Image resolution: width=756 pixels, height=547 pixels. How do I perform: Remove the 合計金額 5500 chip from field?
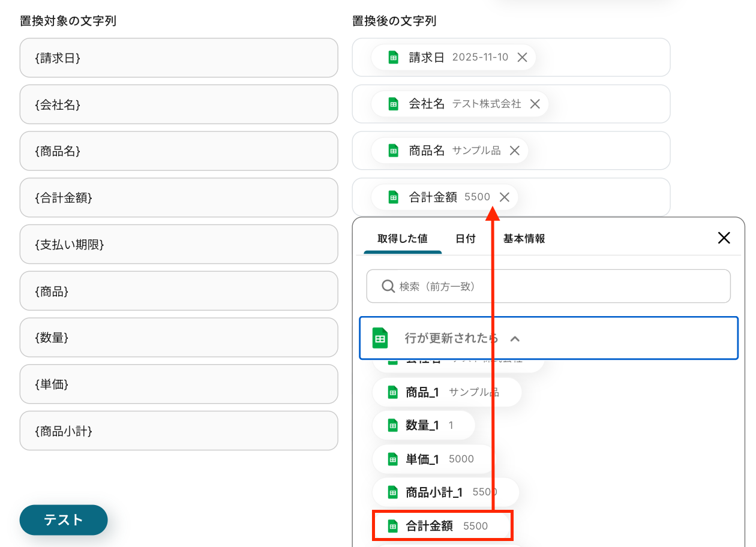(505, 197)
